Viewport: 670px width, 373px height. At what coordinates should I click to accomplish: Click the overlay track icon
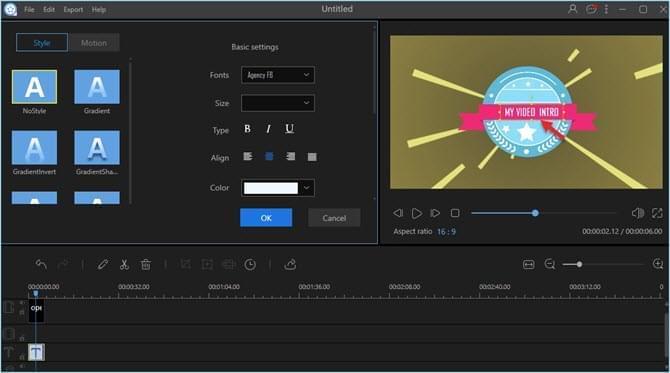pyautogui.click(x=8, y=333)
